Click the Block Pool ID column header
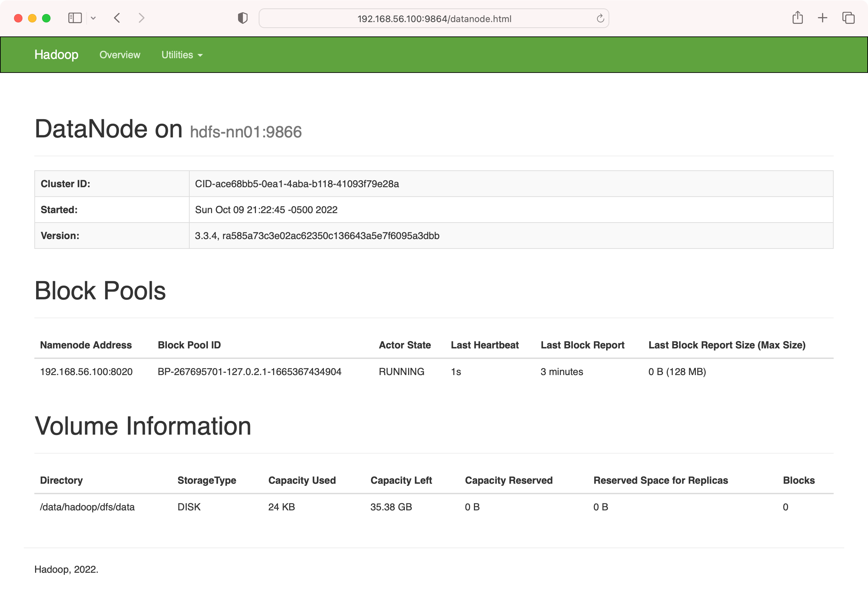The height and width of the screenshot is (605, 868). [189, 345]
